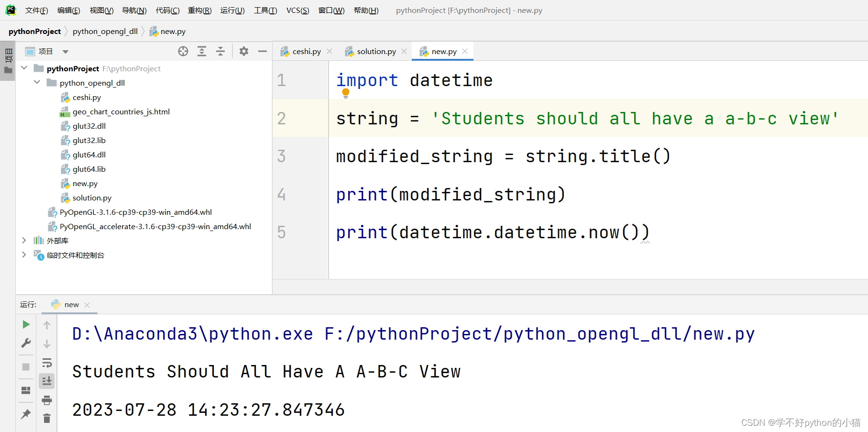The height and width of the screenshot is (432, 868).
Task: Open run configuration settings with wrench icon
Action: coord(26,343)
